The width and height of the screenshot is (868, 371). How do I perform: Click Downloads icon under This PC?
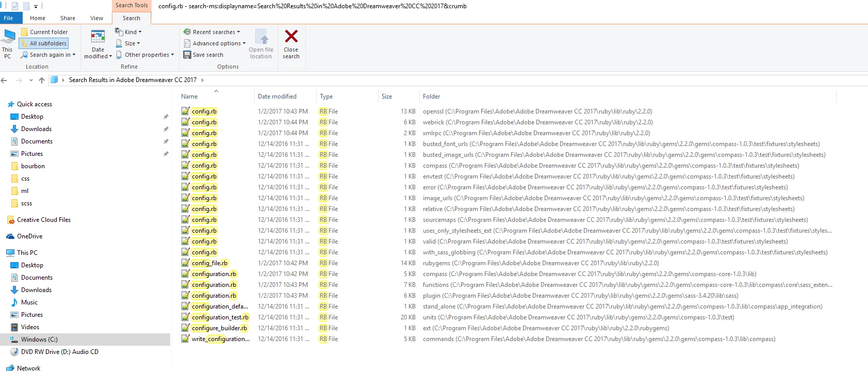[x=14, y=290]
